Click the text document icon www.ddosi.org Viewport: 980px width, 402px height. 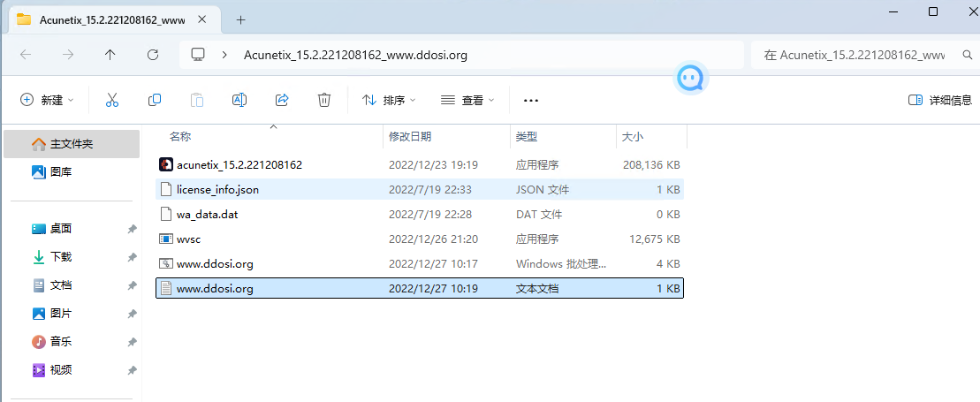coord(165,288)
